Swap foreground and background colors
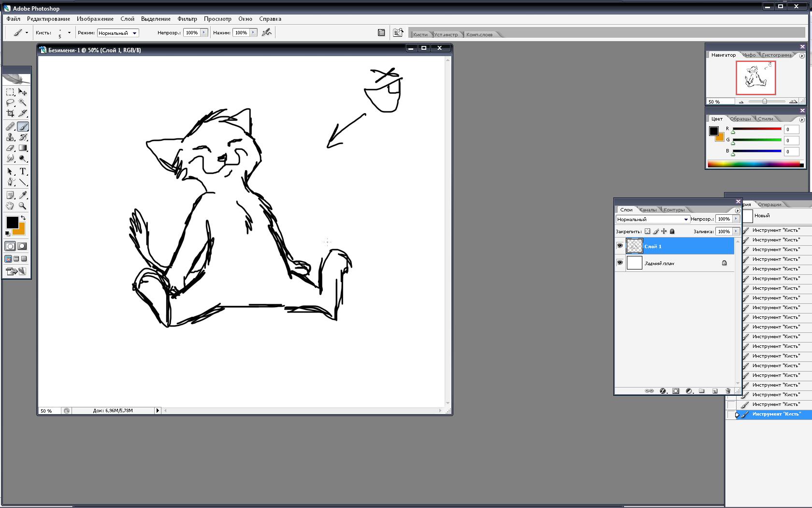 click(x=23, y=218)
